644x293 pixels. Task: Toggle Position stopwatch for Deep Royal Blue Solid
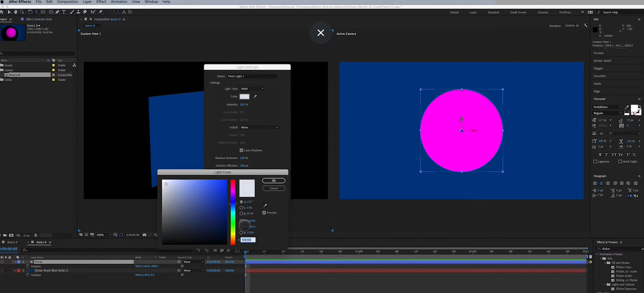point(28,275)
